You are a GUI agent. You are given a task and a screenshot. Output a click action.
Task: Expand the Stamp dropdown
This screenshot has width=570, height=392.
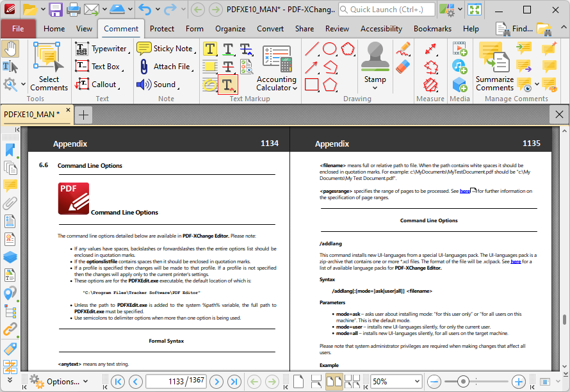click(375, 88)
